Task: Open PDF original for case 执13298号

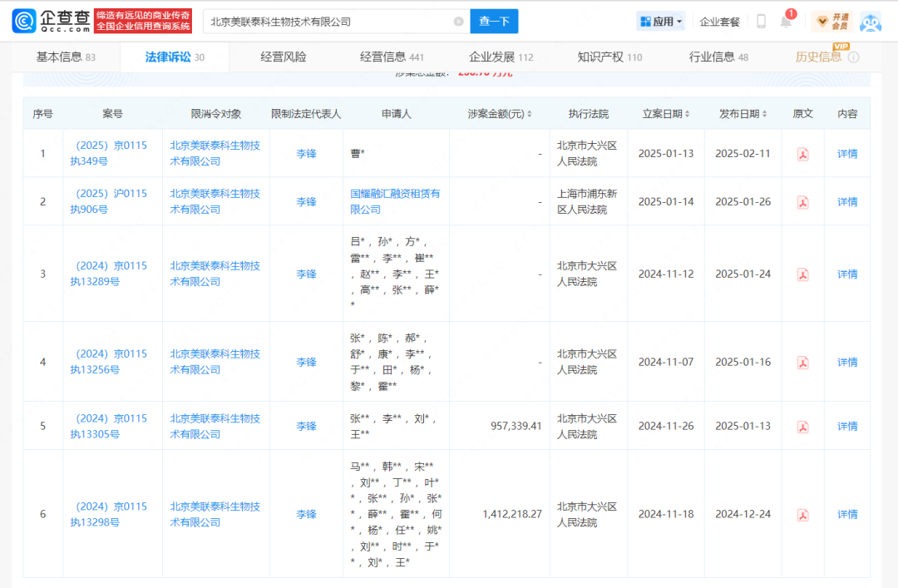Action: tap(803, 515)
